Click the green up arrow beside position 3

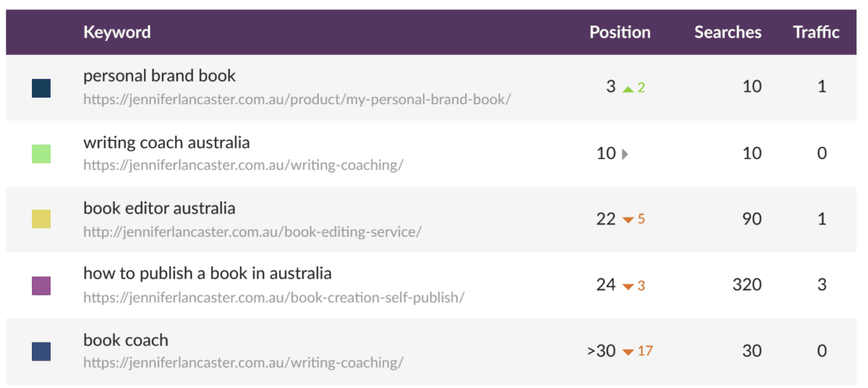coord(628,88)
